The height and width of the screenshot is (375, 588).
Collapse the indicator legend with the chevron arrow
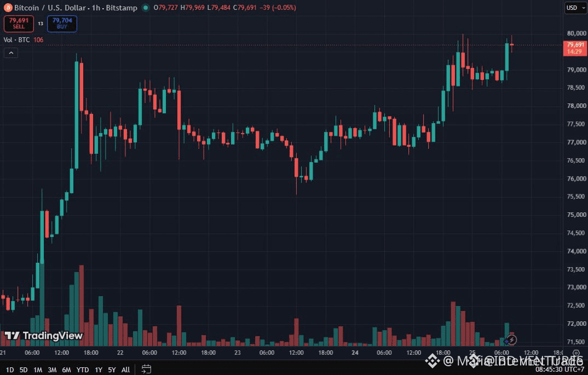pyautogui.click(x=11, y=53)
